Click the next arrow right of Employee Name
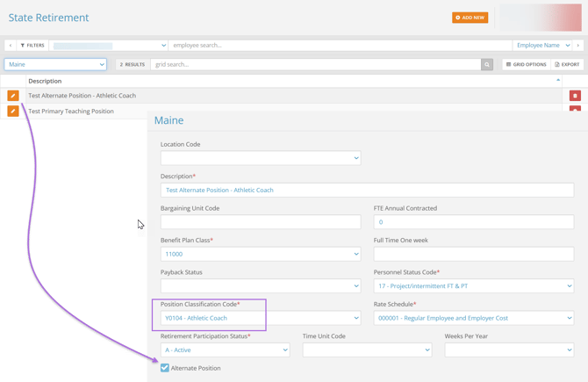588x382 pixels. (577, 45)
